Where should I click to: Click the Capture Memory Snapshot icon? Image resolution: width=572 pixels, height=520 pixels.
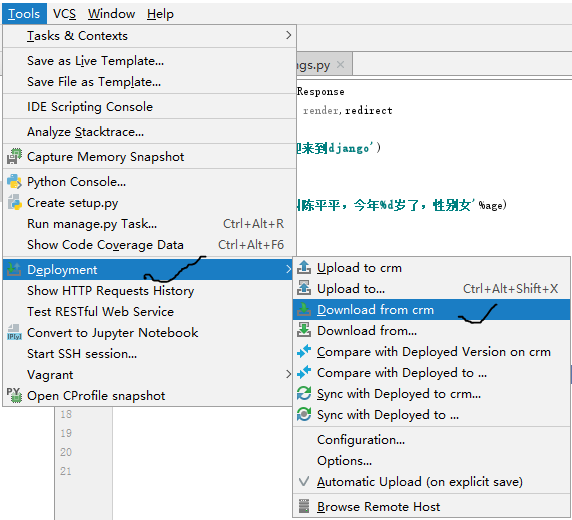(14, 157)
